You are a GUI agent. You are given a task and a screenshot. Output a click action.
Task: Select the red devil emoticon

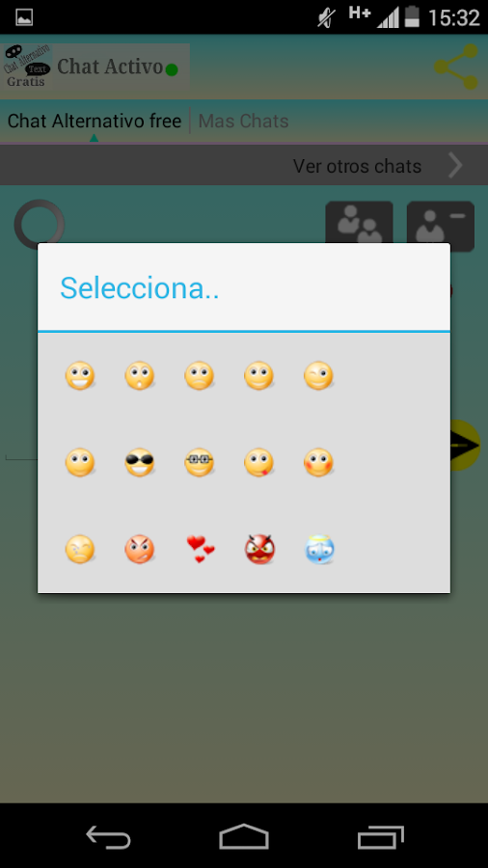pos(259,550)
